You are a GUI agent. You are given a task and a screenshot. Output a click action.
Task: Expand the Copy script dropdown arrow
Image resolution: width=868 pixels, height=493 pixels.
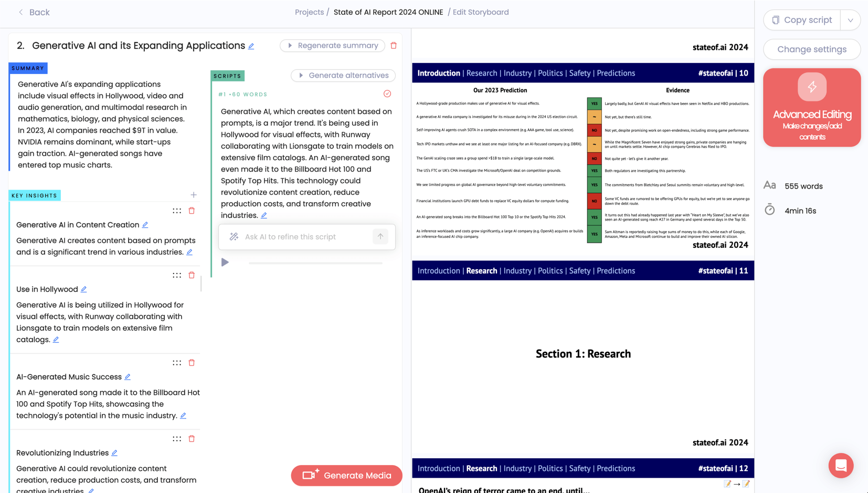(850, 20)
